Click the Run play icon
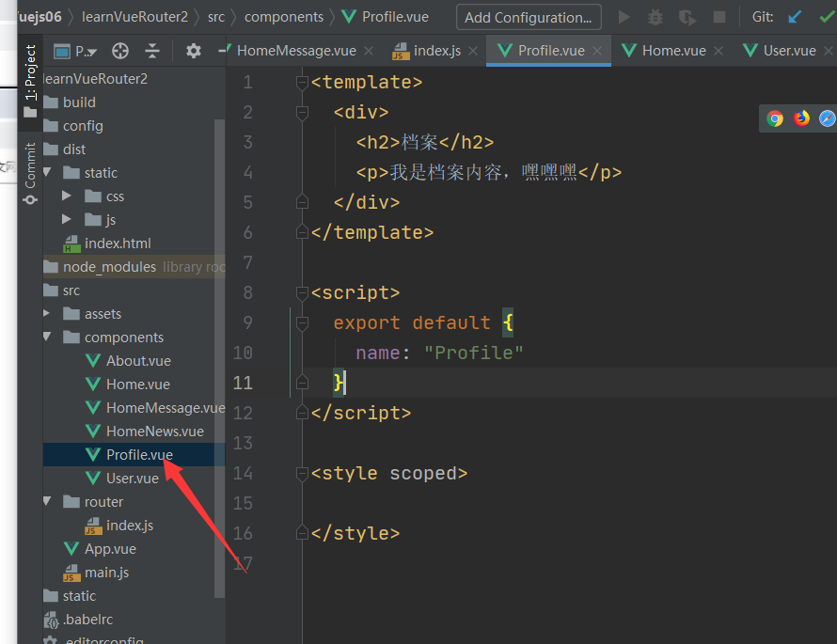837x644 pixels. click(624, 18)
